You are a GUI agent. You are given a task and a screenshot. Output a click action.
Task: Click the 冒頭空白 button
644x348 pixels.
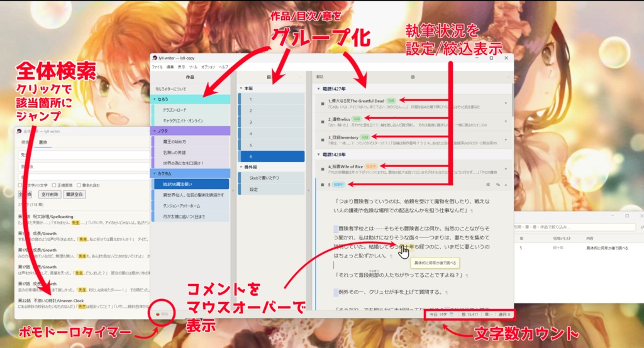(x=74, y=195)
